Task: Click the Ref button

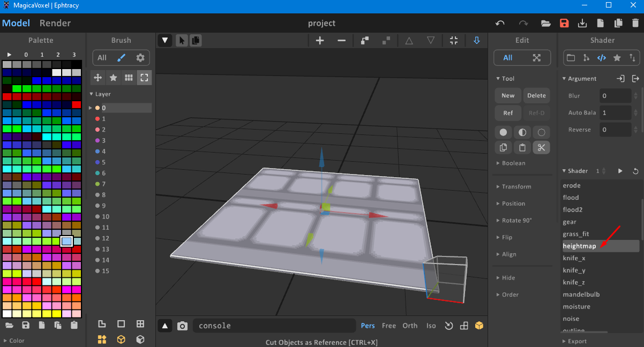Action: (508, 113)
